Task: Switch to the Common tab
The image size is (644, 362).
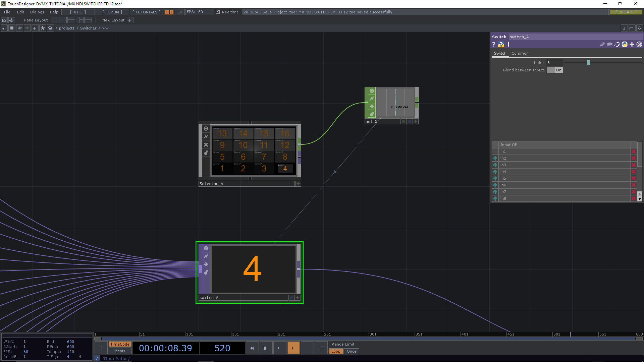Action: tap(520, 53)
